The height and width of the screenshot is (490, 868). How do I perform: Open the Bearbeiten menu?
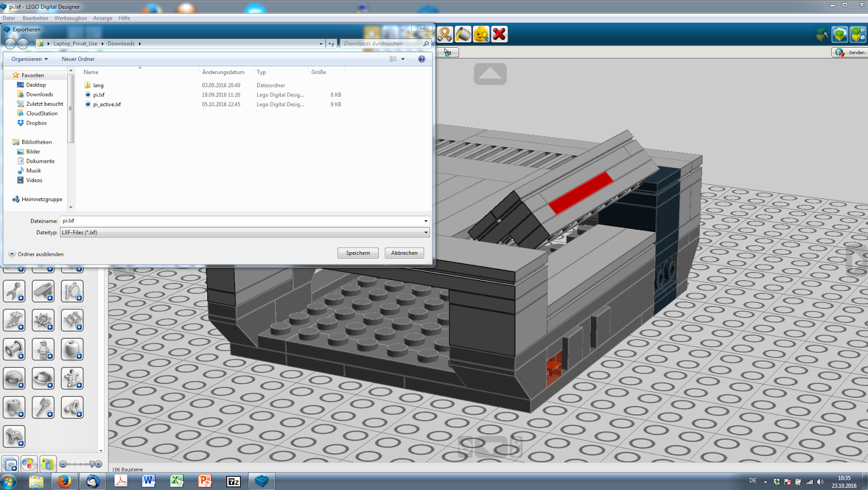(35, 18)
